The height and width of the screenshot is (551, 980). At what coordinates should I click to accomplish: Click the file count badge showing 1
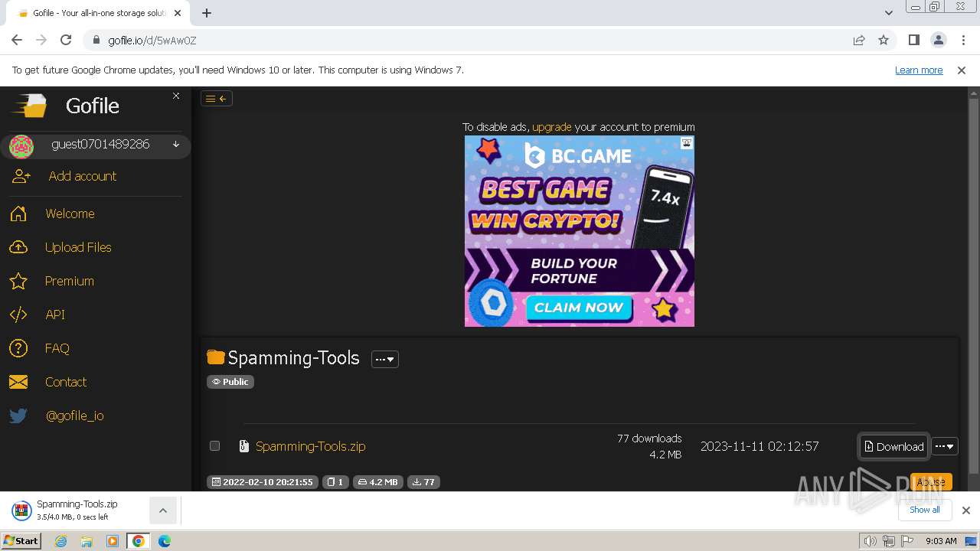click(x=335, y=482)
